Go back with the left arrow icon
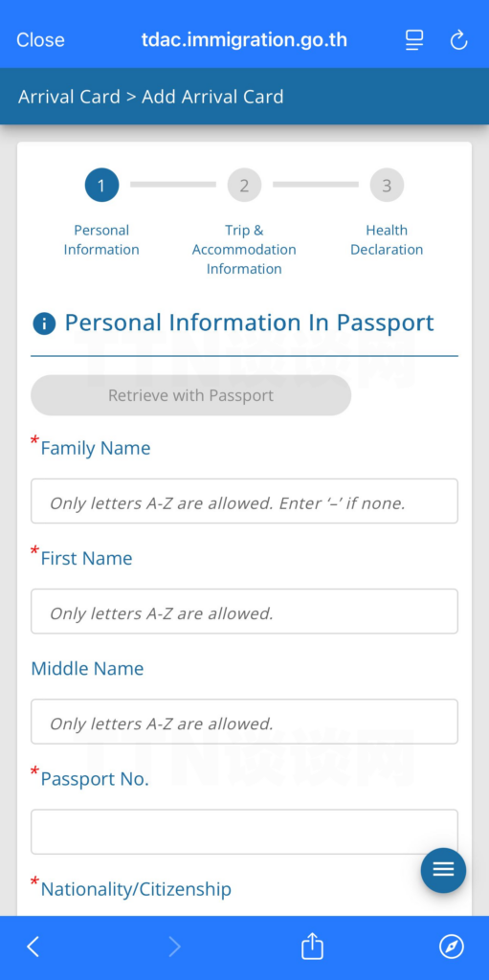489x980 pixels. 33,947
